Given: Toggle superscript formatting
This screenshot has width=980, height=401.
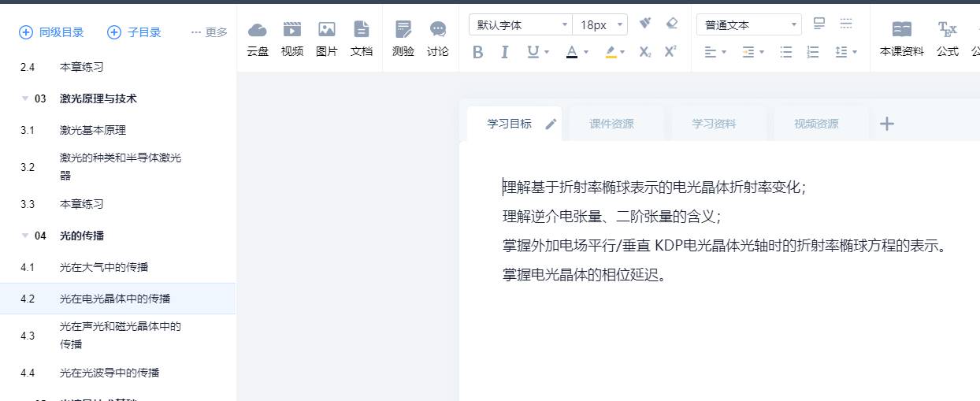Looking at the screenshot, I should pyautogui.click(x=670, y=53).
